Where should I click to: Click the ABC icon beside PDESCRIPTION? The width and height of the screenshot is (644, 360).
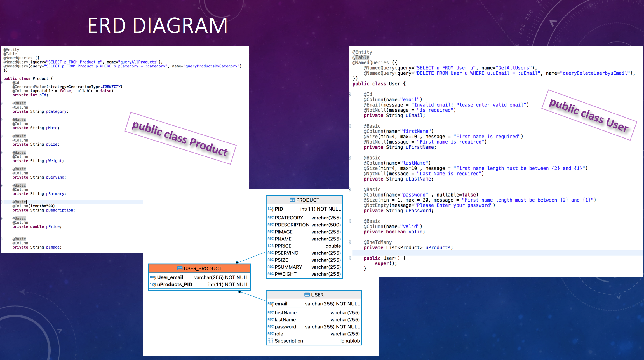point(270,225)
